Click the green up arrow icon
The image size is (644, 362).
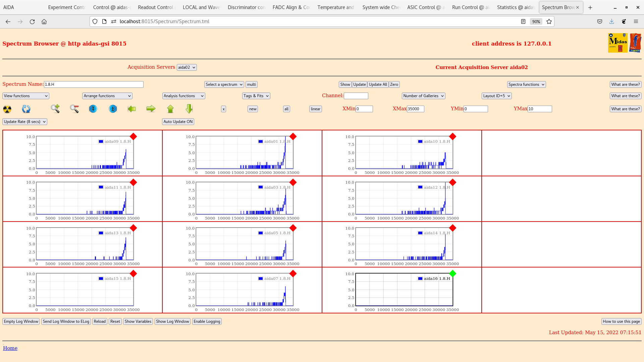coord(170,109)
